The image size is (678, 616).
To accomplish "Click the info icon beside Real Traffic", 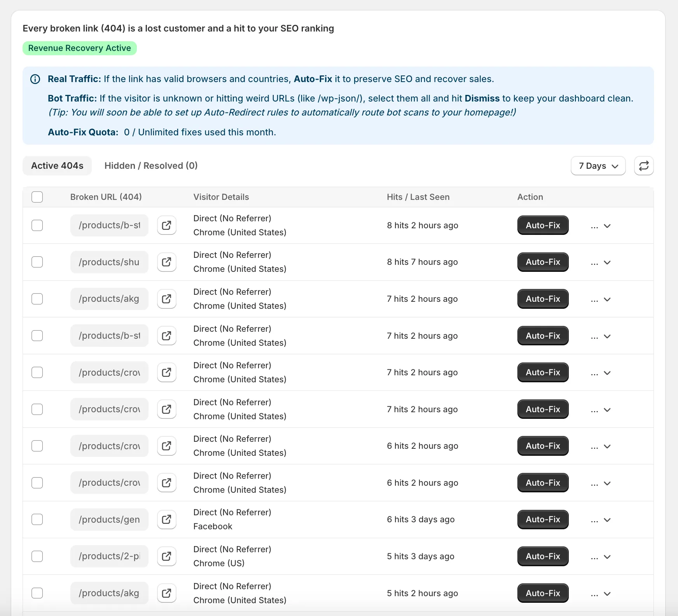I will (35, 79).
